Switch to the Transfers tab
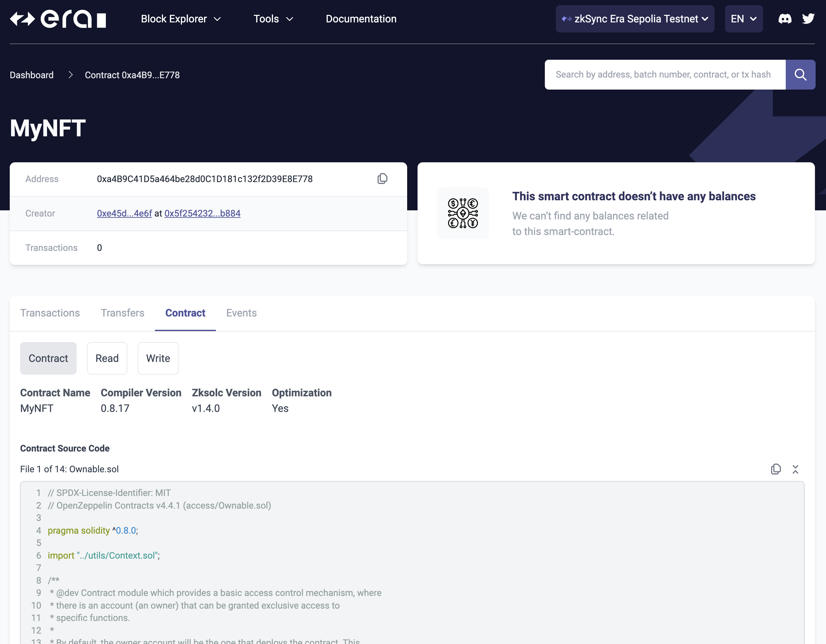Screen dimensions: 826x644 (x=122, y=313)
